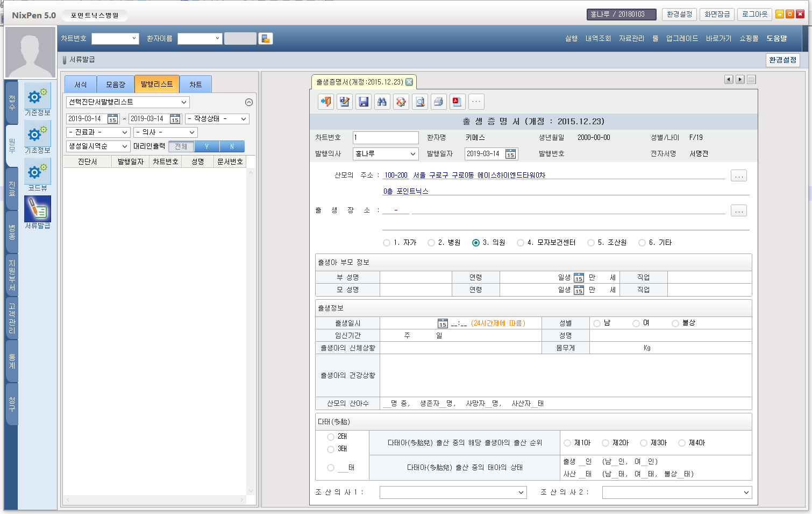Expand the 조산의사 1 combo box
This screenshot has width=812, height=514.
coord(521,492)
